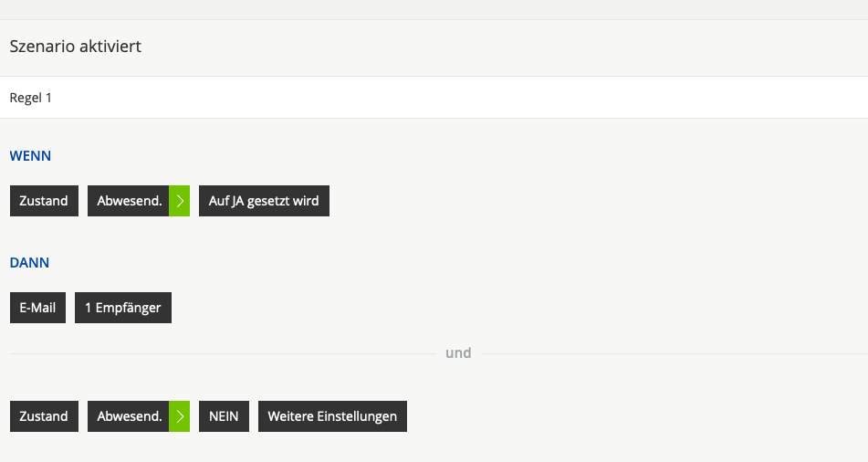The image size is (868, 462).
Task: Click green arrow beside Abwesend under WENN
Action: pos(180,201)
